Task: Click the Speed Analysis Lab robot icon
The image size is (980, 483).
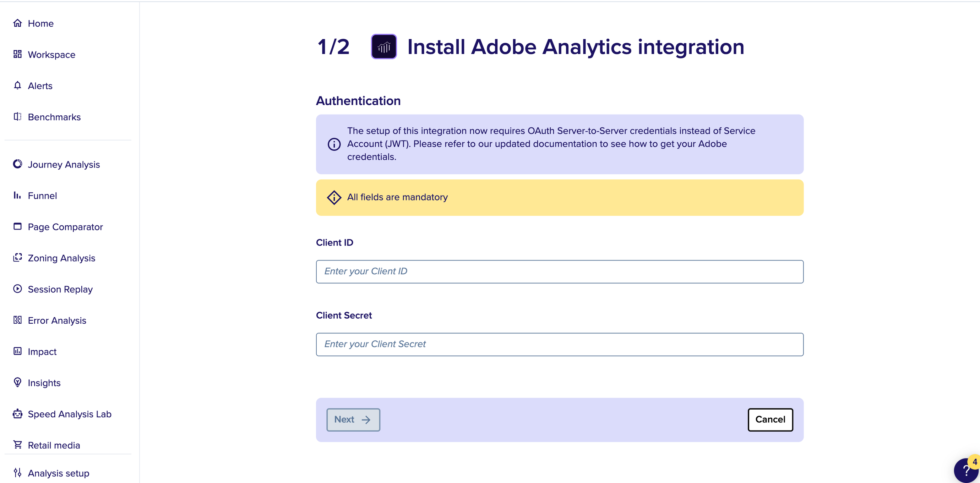Action: (x=17, y=413)
